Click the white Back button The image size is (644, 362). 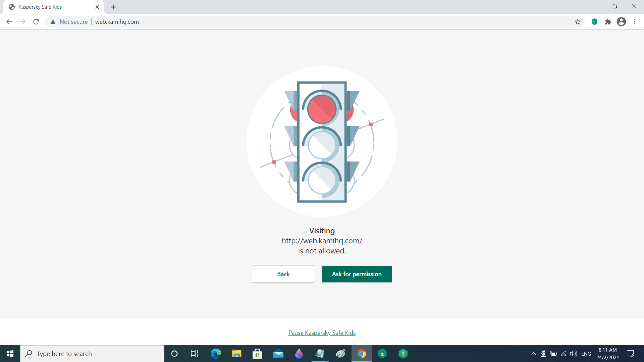tap(283, 274)
